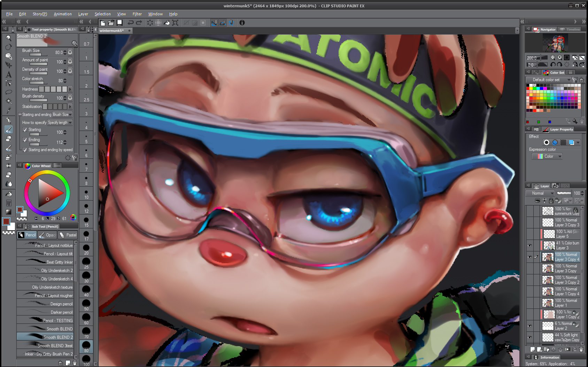Select the Layer 1 thumbnail row

[x=560, y=303]
